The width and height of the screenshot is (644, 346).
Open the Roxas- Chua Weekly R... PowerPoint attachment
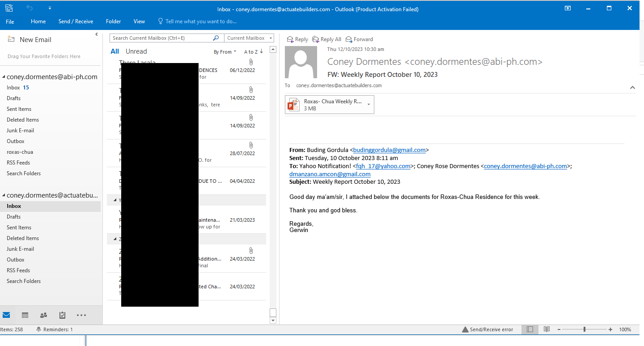(326, 105)
